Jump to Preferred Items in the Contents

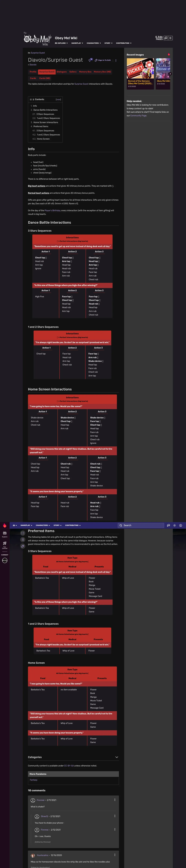pos(41,126)
